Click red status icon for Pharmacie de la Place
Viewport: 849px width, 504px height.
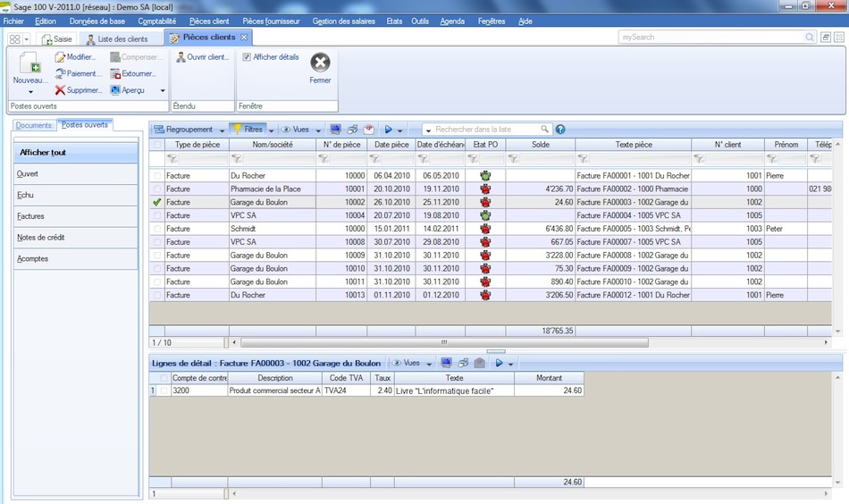pyautogui.click(x=485, y=189)
